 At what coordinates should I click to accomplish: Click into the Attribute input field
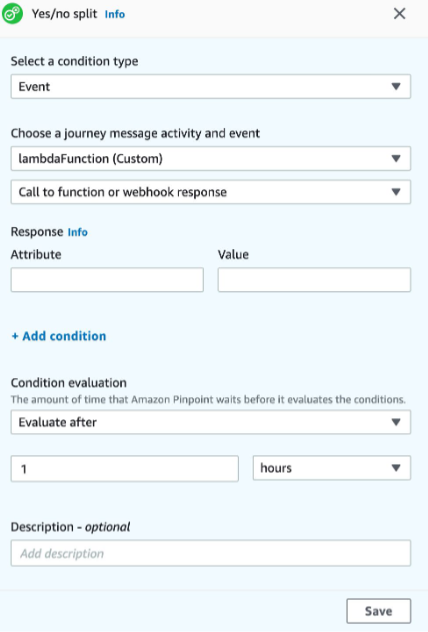(107, 279)
